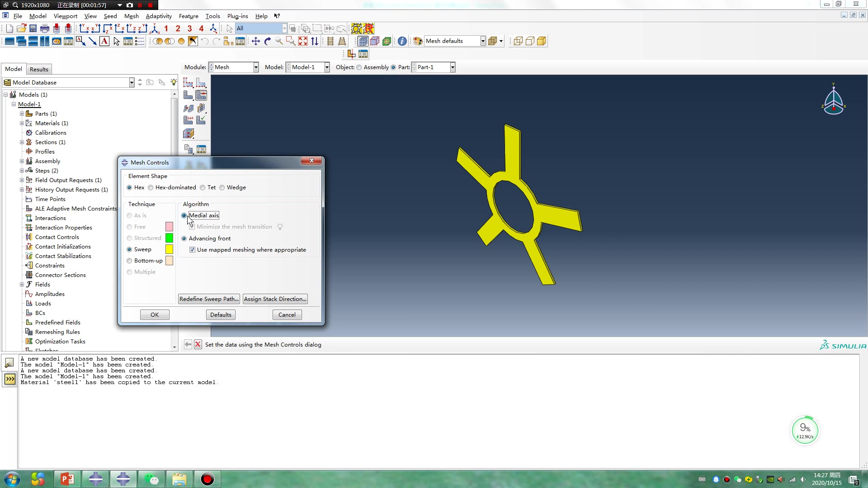Click the Defaults button

click(x=220, y=314)
